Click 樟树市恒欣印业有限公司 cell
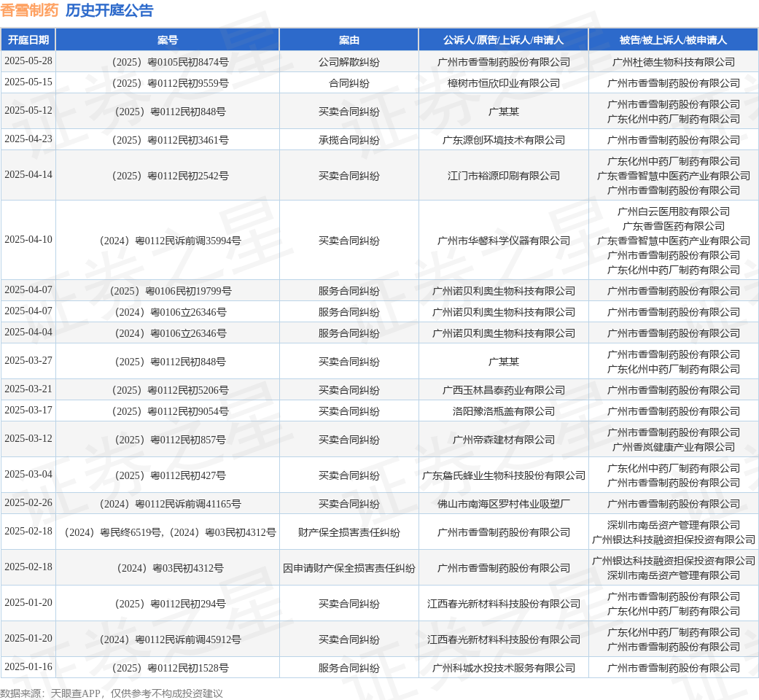759x700 pixels. coord(503,83)
